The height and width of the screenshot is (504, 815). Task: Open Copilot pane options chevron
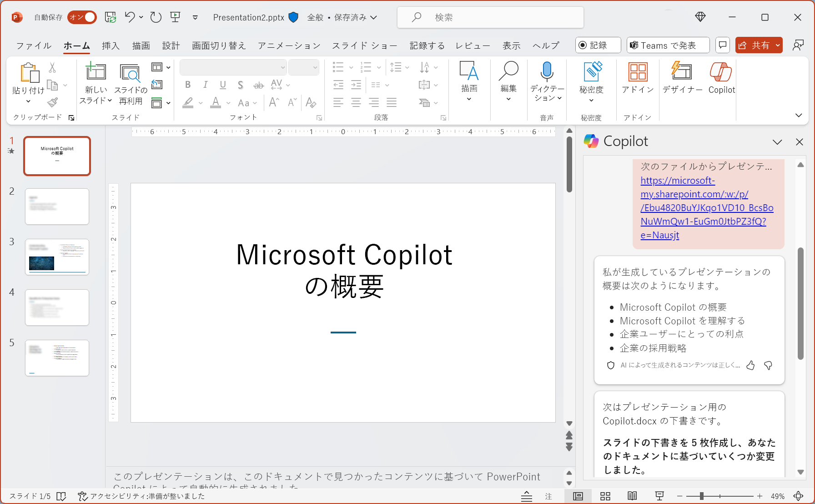click(x=777, y=142)
